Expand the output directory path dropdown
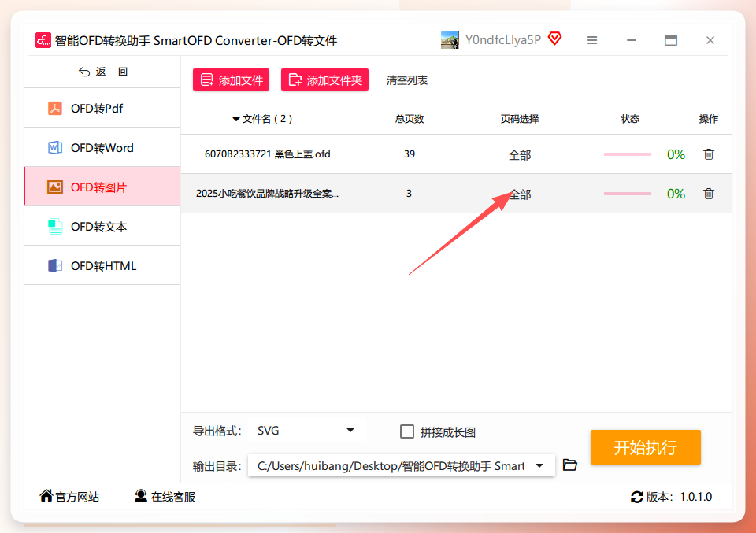 click(x=539, y=465)
